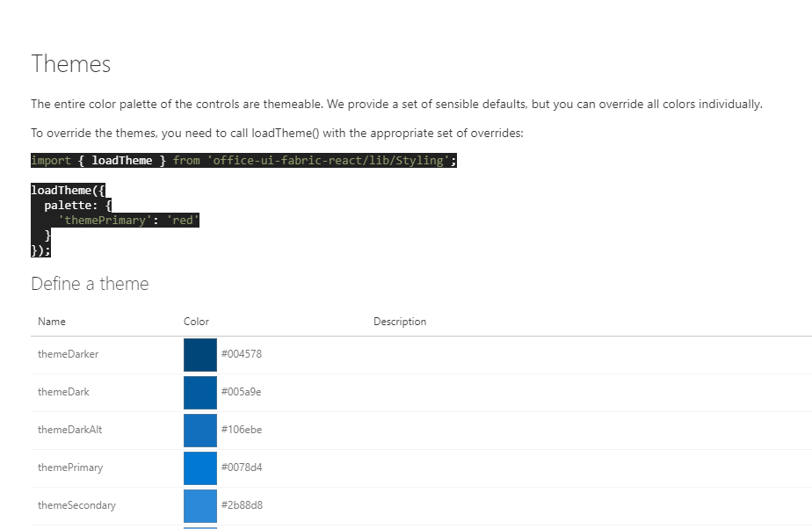Click the sentence about calling loadTheme()
This screenshot has width=812, height=529.
coord(277,133)
